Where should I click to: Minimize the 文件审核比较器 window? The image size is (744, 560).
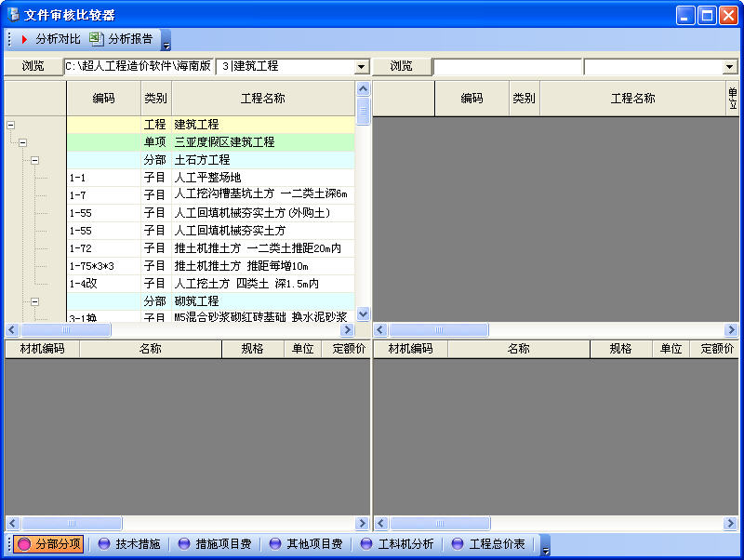[685, 16]
